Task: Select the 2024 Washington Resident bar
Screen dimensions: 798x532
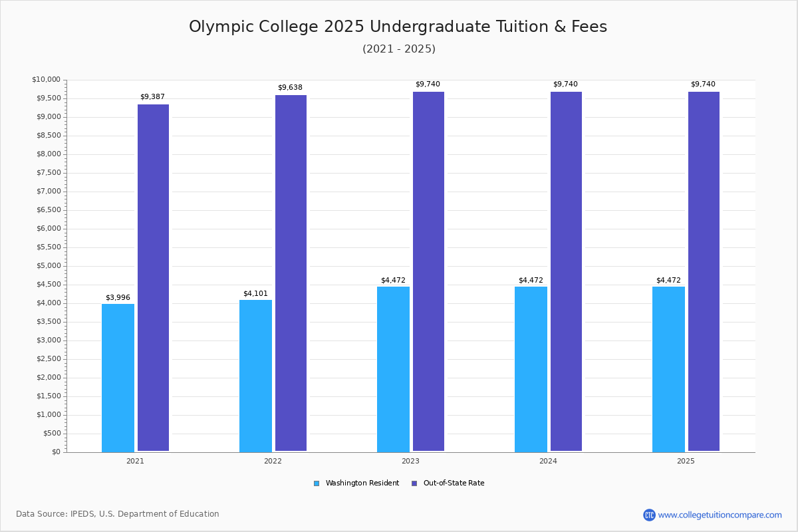Action: [x=531, y=369]
